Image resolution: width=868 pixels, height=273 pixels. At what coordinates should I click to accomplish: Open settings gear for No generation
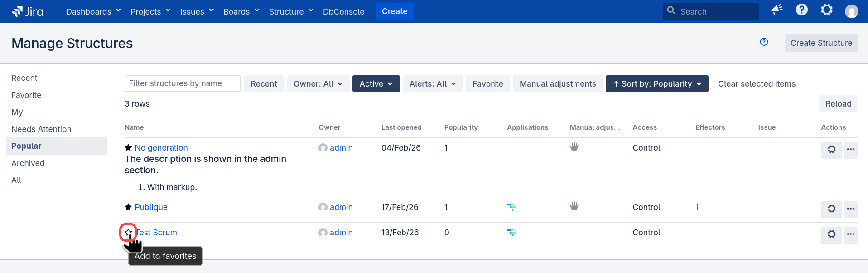coord(831,150)
